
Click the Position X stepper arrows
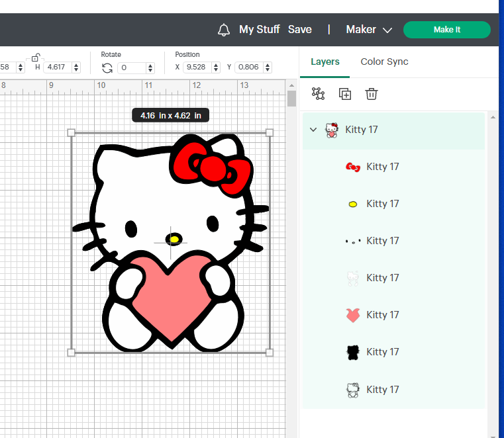216,67
